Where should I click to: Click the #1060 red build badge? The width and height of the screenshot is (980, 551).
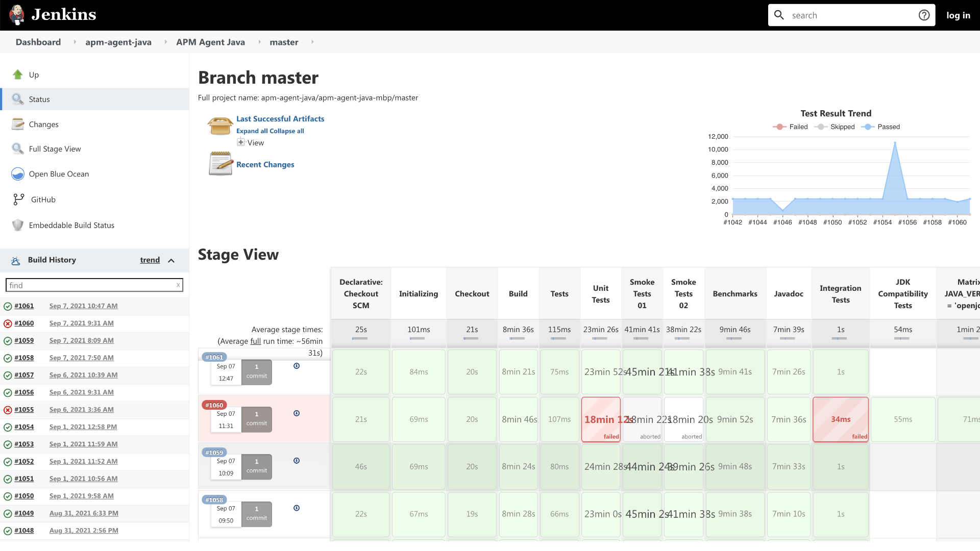point(214,405)
